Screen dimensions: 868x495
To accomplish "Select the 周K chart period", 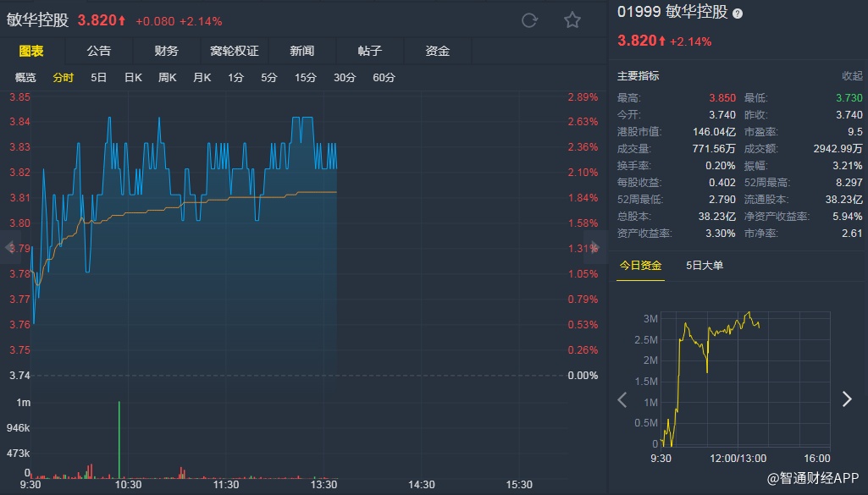I will pos(167,78).
